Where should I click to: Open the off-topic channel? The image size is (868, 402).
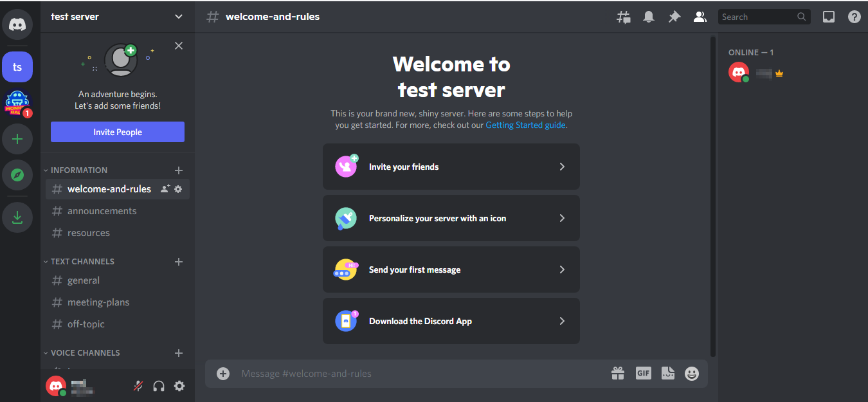[x=118, y=324]
